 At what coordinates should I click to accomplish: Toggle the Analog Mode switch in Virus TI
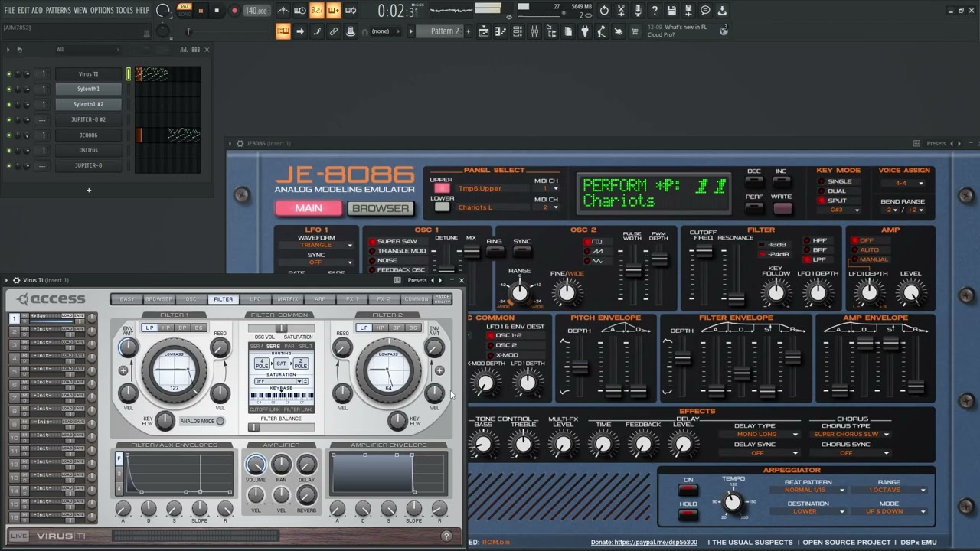[220, 421]
